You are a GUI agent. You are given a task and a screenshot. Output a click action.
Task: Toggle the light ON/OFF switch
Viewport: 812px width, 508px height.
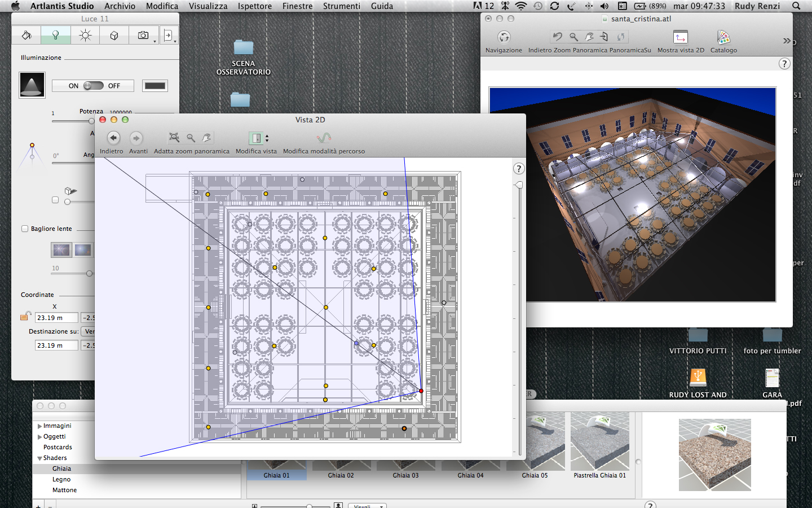click(93, 86)
